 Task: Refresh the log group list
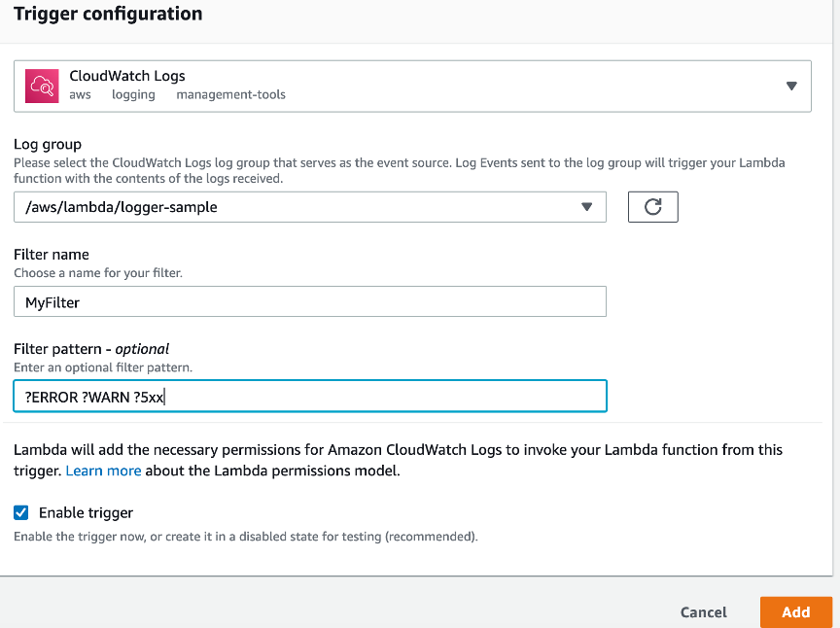coord(652,206)
